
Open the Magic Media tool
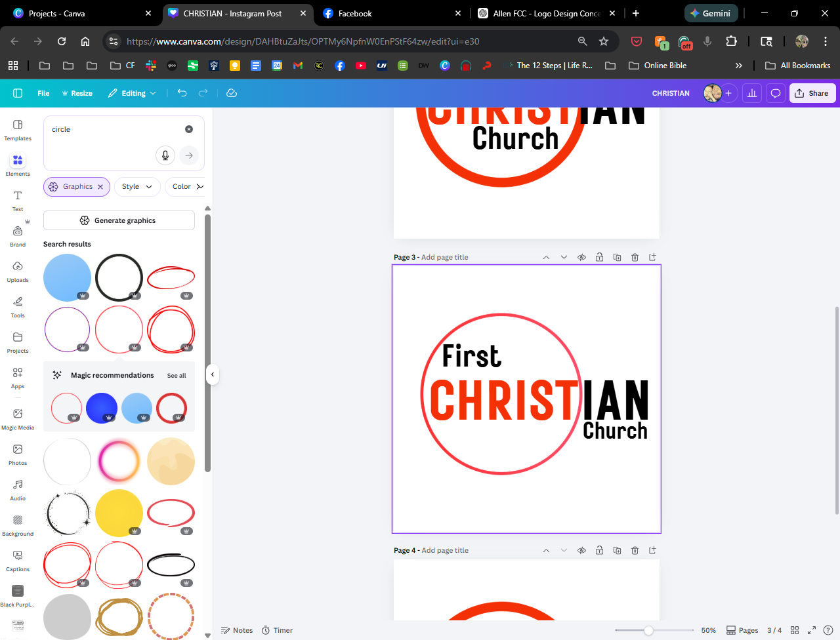pyautogui.click(x=18, y=418)
